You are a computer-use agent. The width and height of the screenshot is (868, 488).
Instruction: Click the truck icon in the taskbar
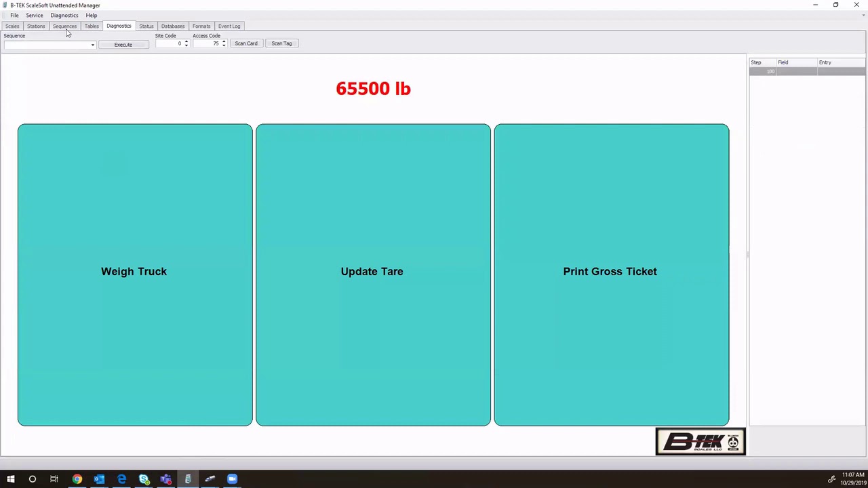click(x=210, y=479)
